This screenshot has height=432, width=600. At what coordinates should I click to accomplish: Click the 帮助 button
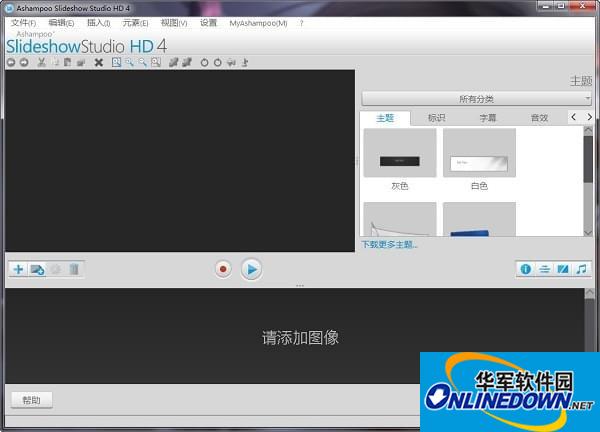(31, 400)
